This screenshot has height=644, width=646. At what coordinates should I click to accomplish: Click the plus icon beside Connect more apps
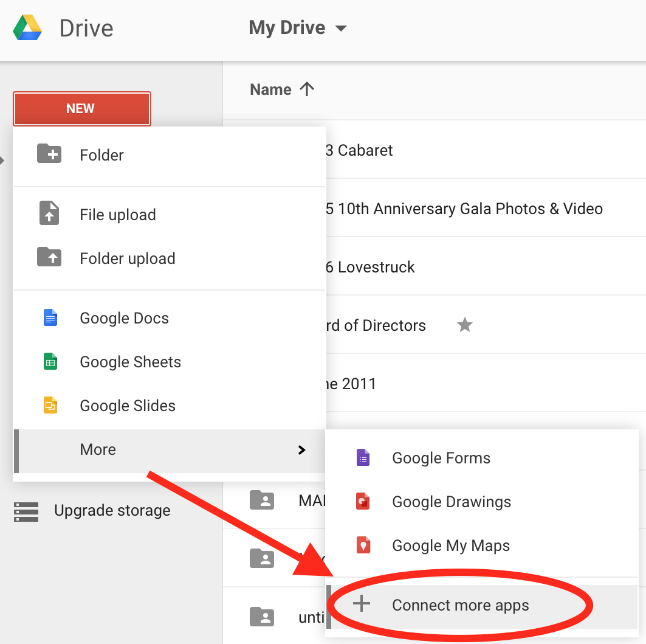coord(362,603)
